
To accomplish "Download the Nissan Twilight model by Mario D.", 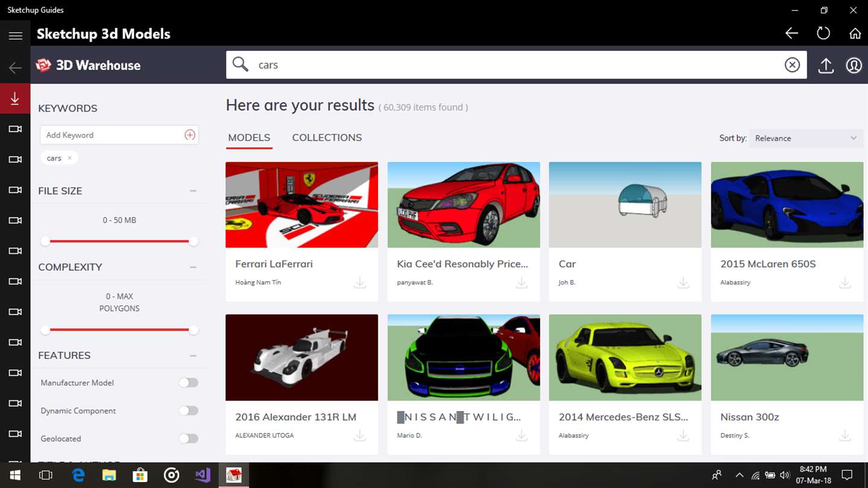I will 521,435.
